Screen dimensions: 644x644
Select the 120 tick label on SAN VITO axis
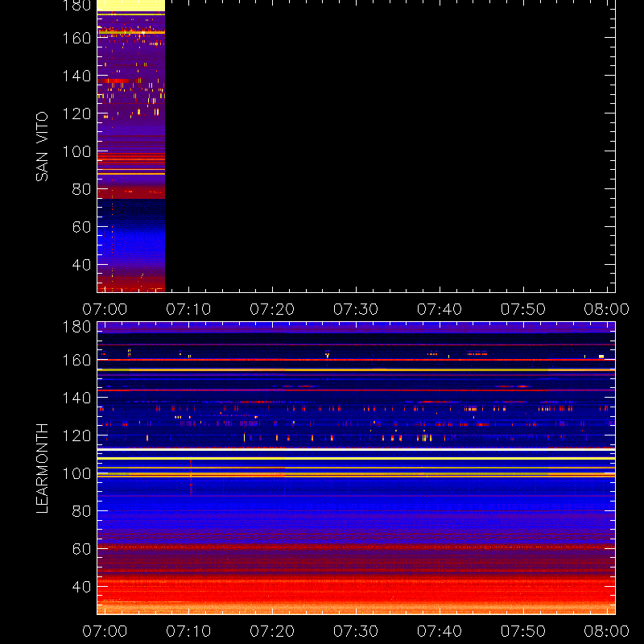pyautogui.click(x=76, y=114)
